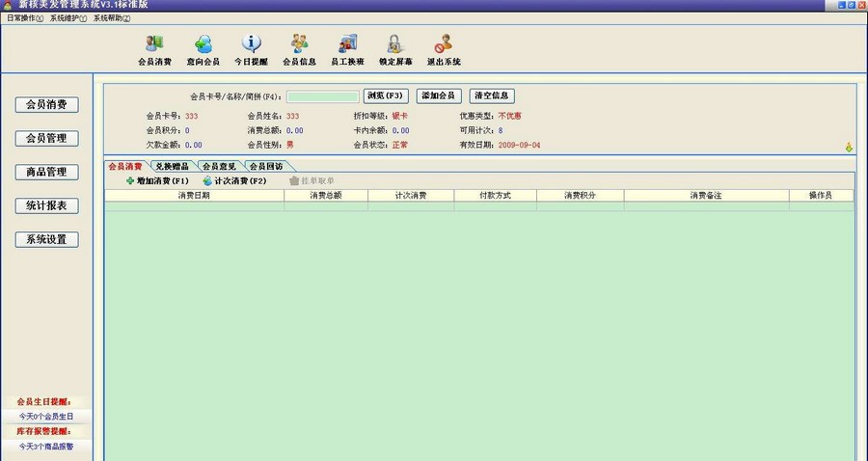The width and height of the screenshot is (868, 461).
Task: Click 可用计次 value 8
Action: pos(501,130)
